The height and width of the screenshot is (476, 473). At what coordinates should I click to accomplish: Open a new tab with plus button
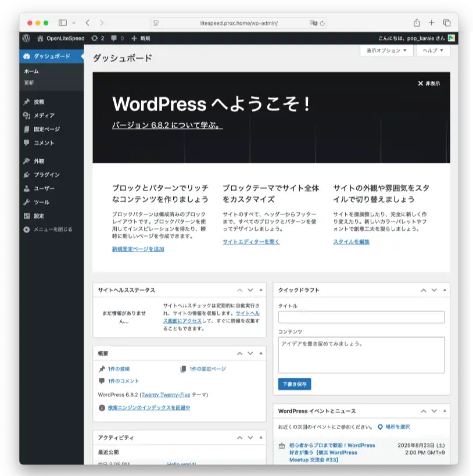pyautogui.click(x=431, y=23)
